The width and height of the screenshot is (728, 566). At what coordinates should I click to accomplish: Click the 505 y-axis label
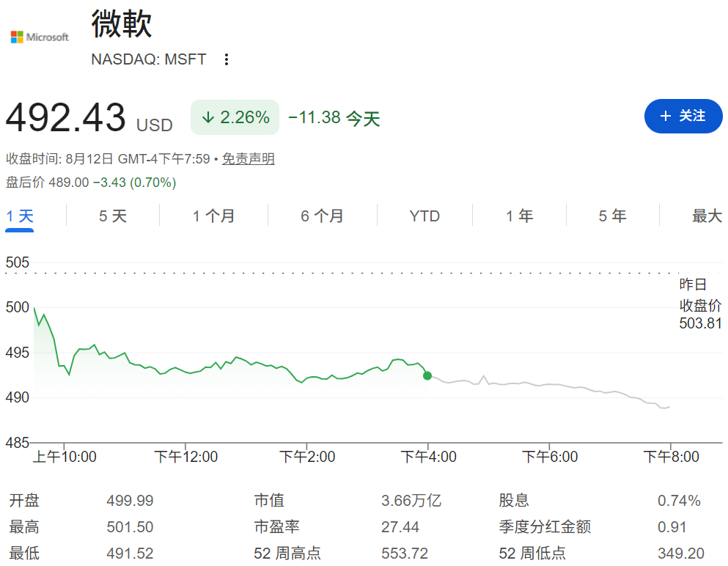pyautogui.click(x=17, y=262)
